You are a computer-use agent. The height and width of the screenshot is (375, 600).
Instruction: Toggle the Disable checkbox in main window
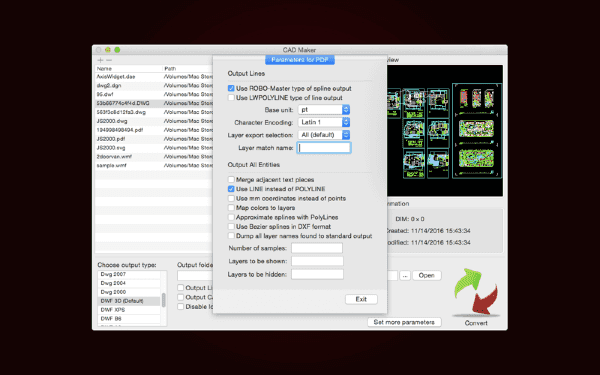click(x=181, y=307)
